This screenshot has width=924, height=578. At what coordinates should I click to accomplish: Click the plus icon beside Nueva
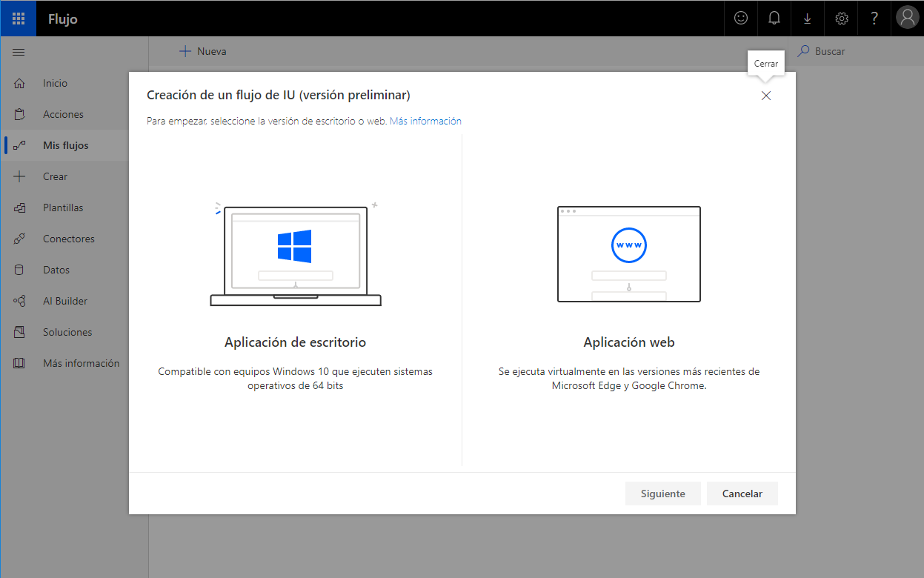[185, 52]
